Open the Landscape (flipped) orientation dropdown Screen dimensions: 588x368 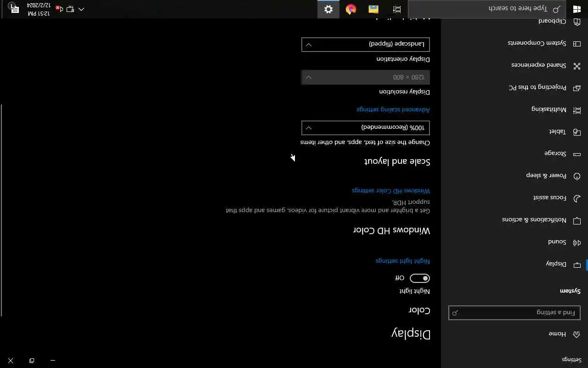(366, 45)
